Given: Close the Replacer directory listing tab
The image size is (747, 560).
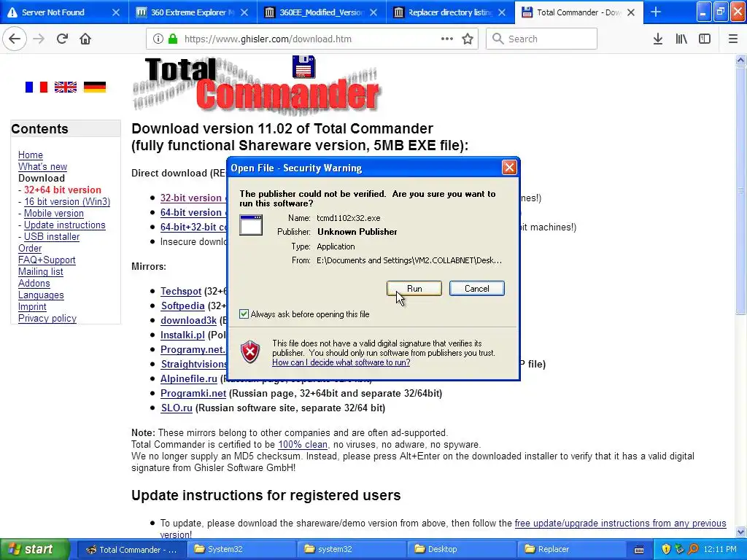Looking at the screenshot, I should tap(502, 12).
